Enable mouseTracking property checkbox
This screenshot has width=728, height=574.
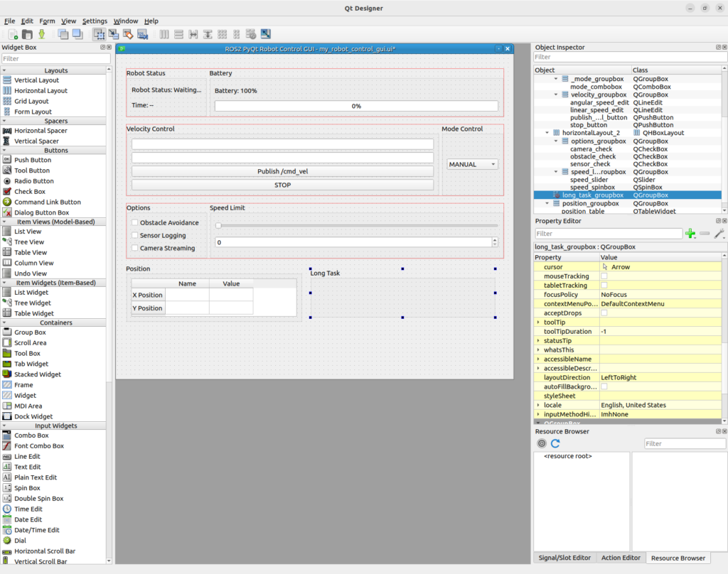(x=604, y=276)
